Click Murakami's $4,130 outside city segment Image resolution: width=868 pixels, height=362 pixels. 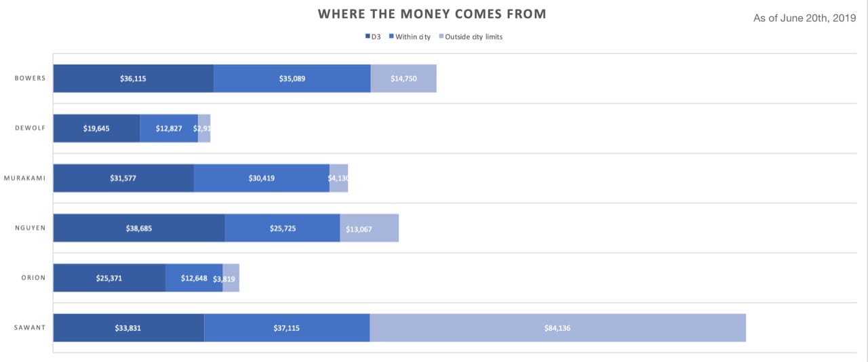point(339,178)
